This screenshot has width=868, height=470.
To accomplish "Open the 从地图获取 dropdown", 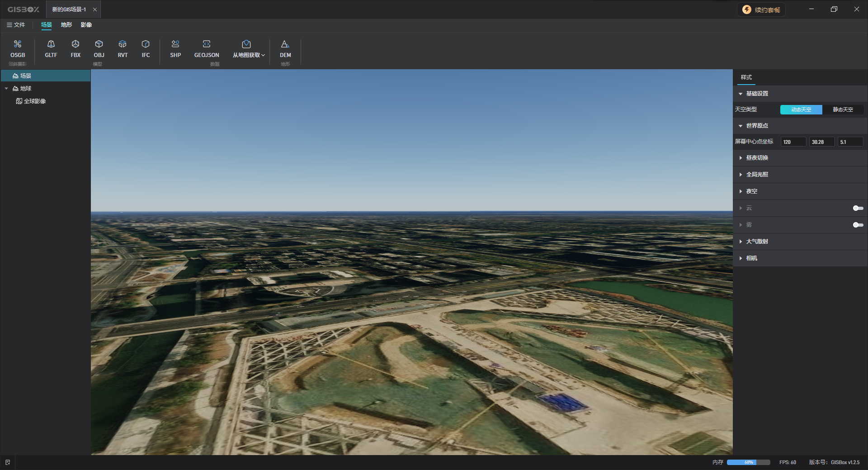I will (x=249, y=49).
